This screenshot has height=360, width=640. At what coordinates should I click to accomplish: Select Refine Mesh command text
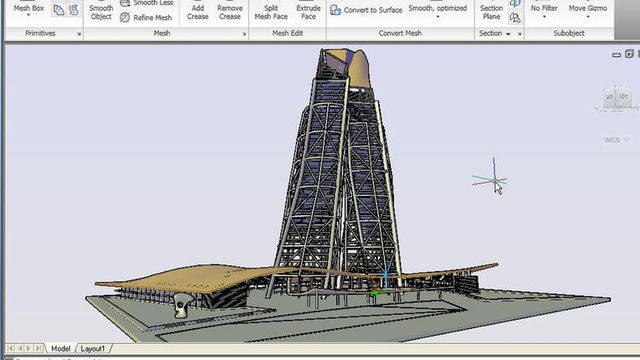[152, 18]
